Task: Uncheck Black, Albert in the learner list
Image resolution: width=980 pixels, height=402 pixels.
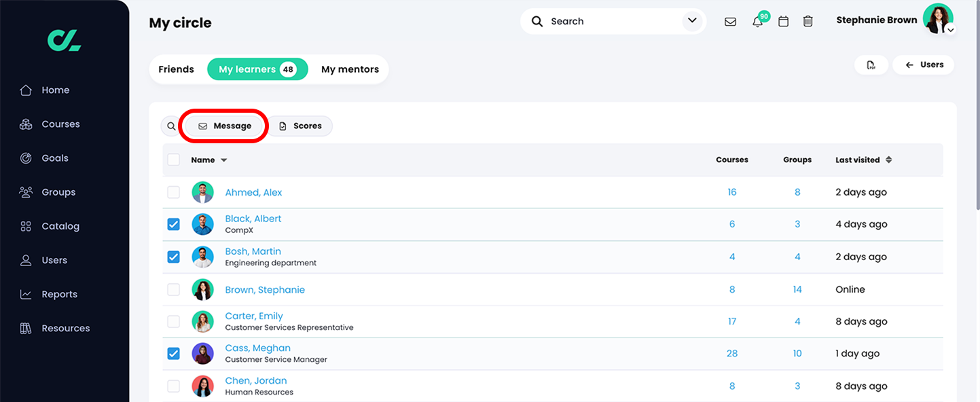Action: coord(173,224)
